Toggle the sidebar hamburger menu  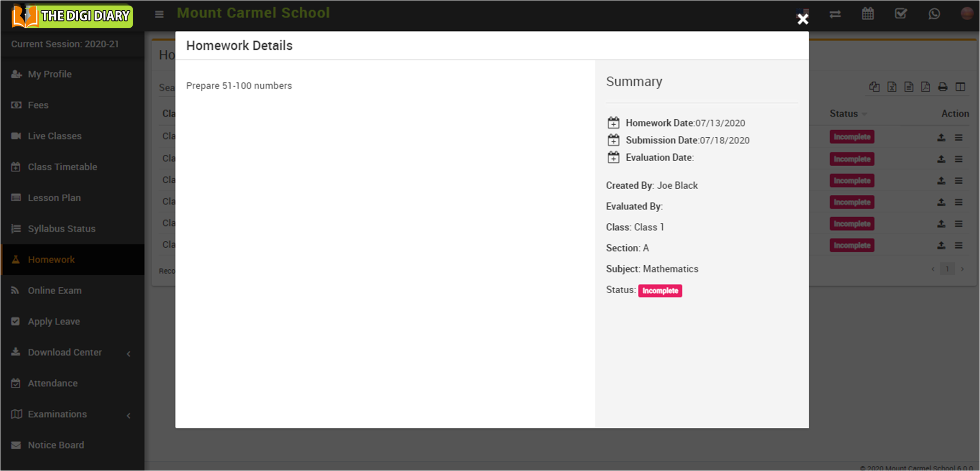(159, 14)
